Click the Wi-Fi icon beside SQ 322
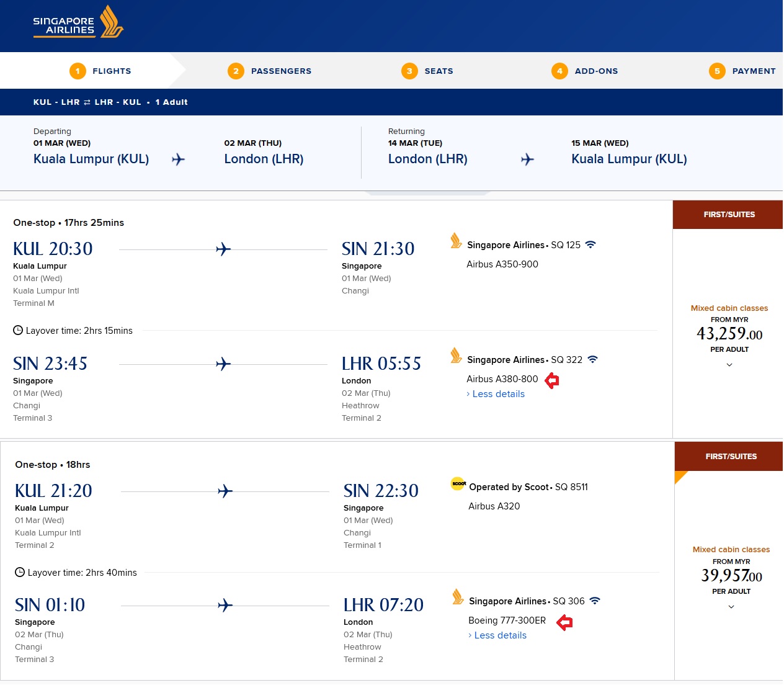The image size is (784, 685). (592, 359)
